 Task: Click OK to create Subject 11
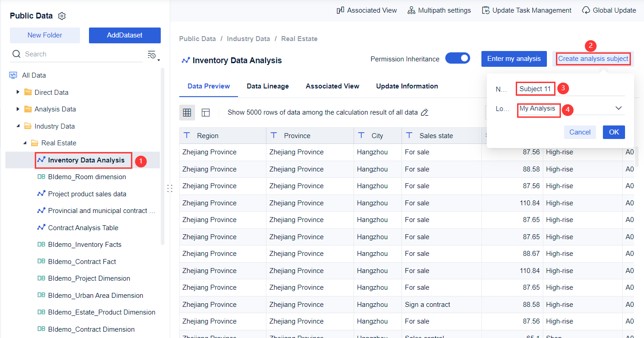pyautogui.click(x=613, y=132)
